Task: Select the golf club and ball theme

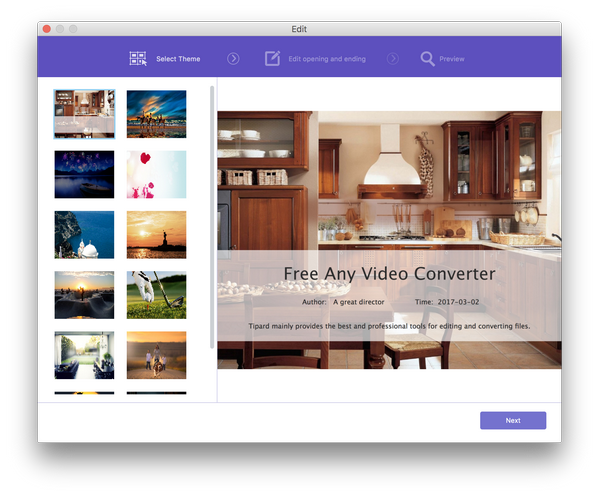Action: point(157,295)
